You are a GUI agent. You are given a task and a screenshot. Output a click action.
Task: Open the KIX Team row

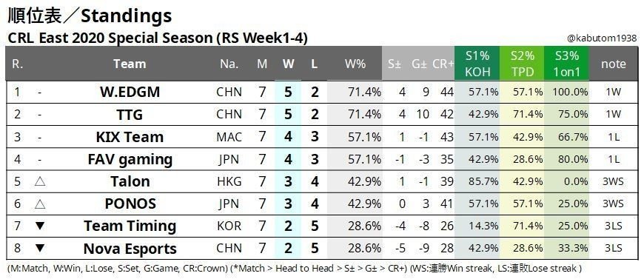[322, 136]
